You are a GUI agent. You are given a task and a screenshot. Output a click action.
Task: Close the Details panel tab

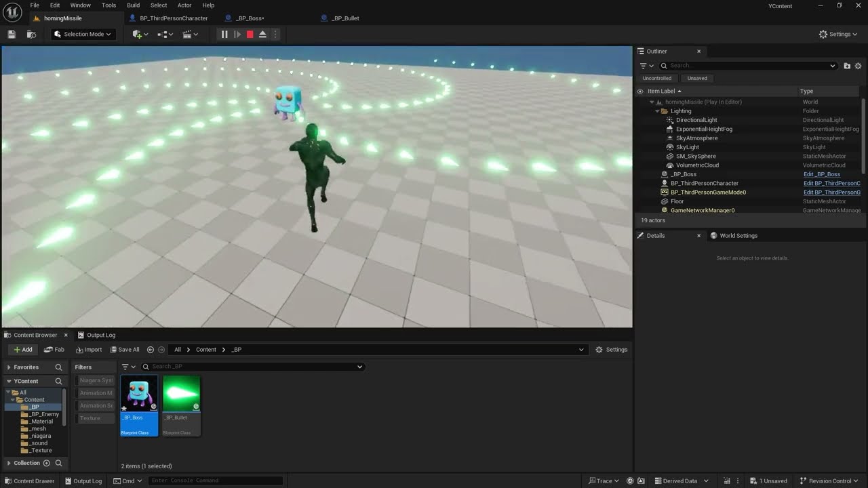coord(698,236)
